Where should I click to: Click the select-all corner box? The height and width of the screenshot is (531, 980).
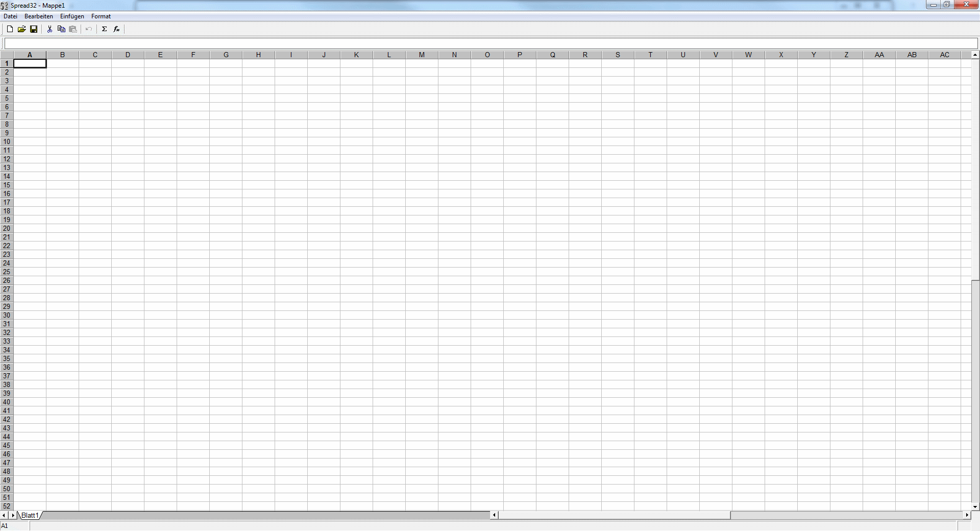tap(7, 55)
